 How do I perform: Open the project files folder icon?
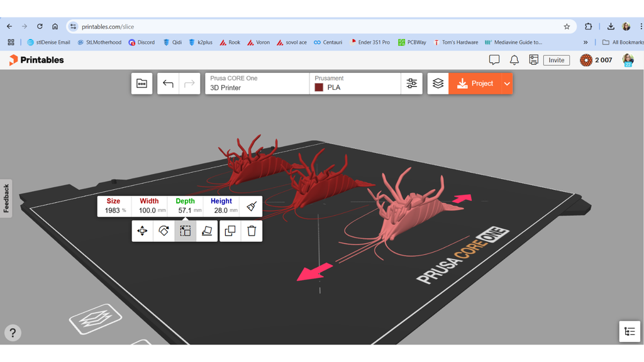pos(142,84)
